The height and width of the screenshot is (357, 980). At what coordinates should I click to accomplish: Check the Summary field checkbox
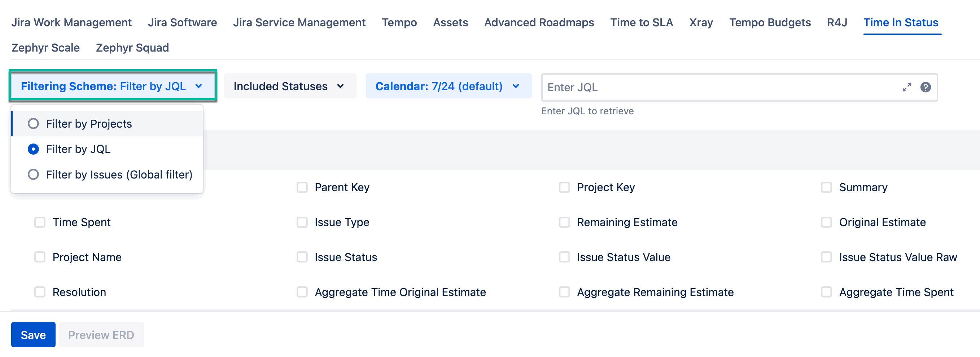pyautogui.click(x=826, y=188)
